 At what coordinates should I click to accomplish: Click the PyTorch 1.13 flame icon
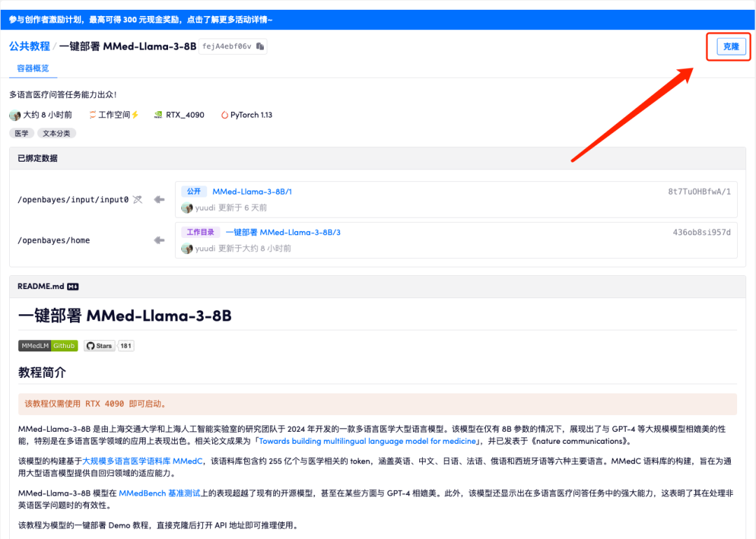tap(224, 115)
